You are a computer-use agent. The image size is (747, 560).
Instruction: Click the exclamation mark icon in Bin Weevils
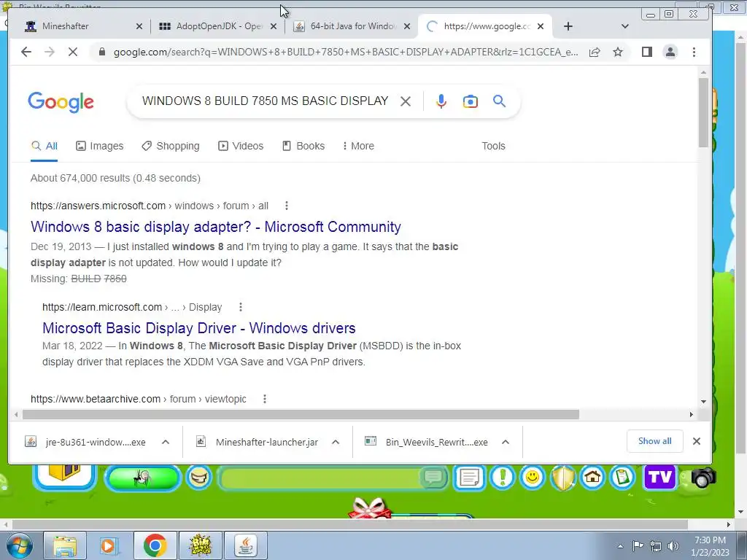[x=502, y=477]
